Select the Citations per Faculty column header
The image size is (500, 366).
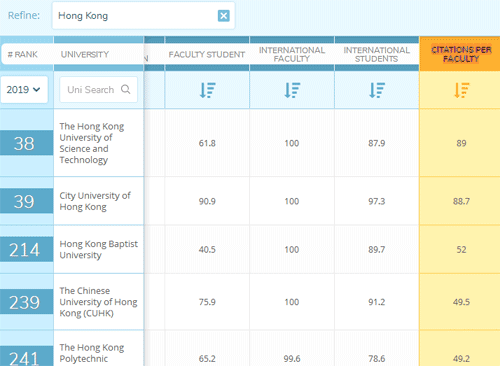tap(461, 54)
